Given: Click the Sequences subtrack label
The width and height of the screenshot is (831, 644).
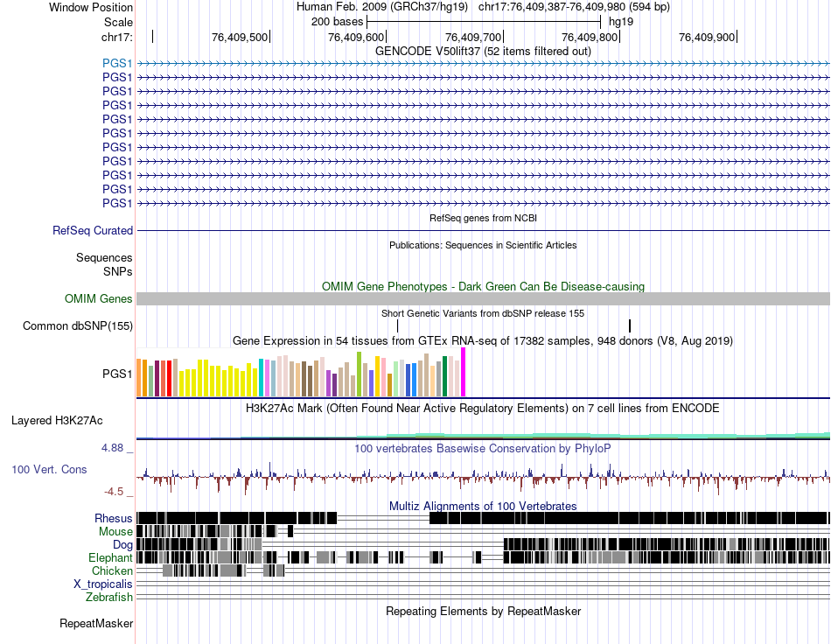Looking at the screenshot, I should [x=104, y=257].
